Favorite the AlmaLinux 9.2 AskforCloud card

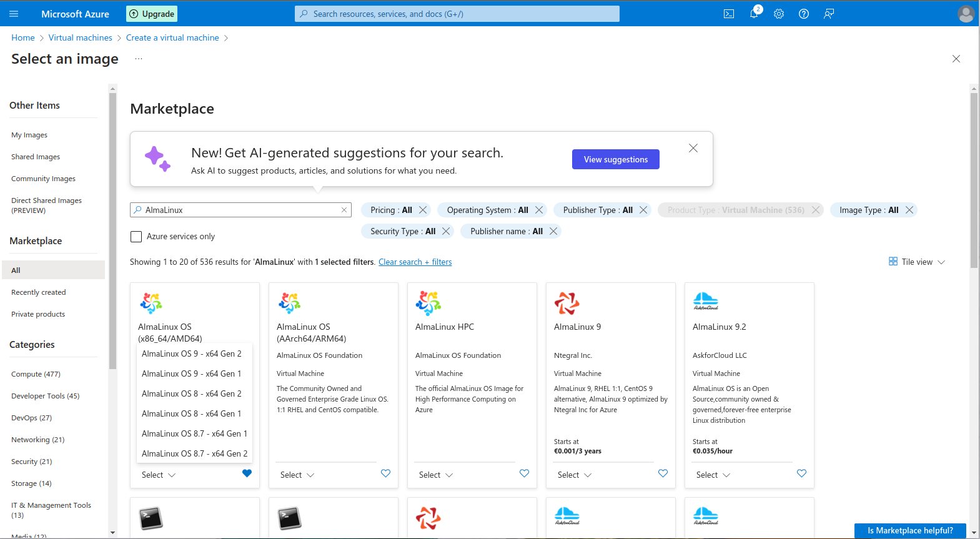click(802, 473)
